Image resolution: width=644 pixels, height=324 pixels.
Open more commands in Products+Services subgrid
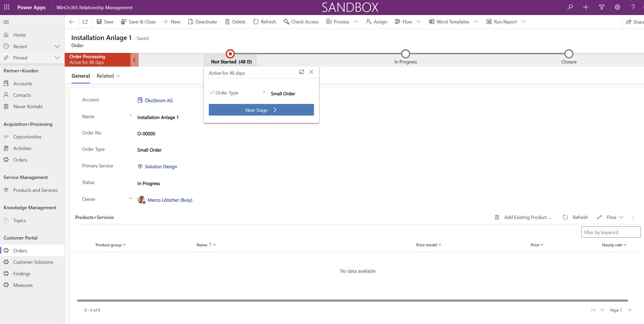633,218
